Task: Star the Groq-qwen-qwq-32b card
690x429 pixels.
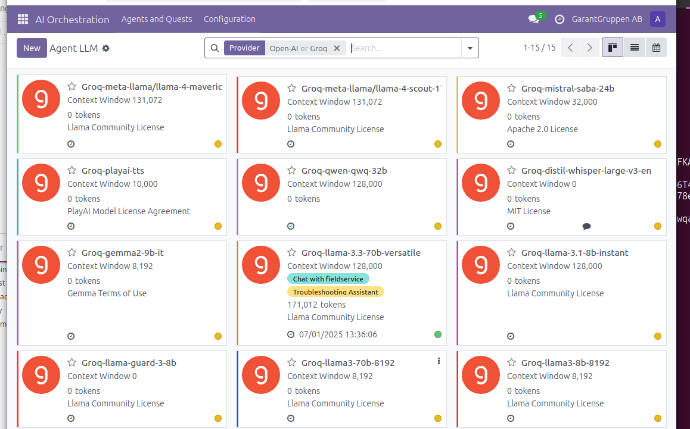Action: pos(292,170)
